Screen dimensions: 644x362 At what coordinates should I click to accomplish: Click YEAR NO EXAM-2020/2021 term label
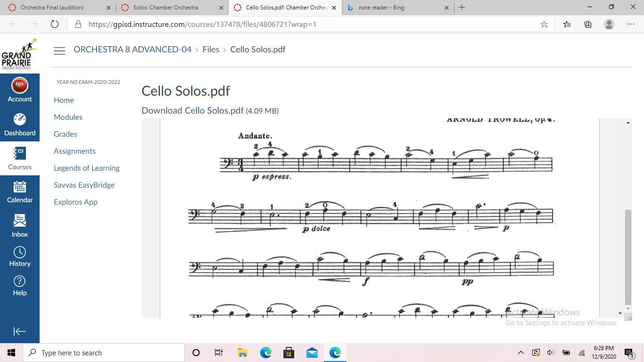[x=88, y=82]
